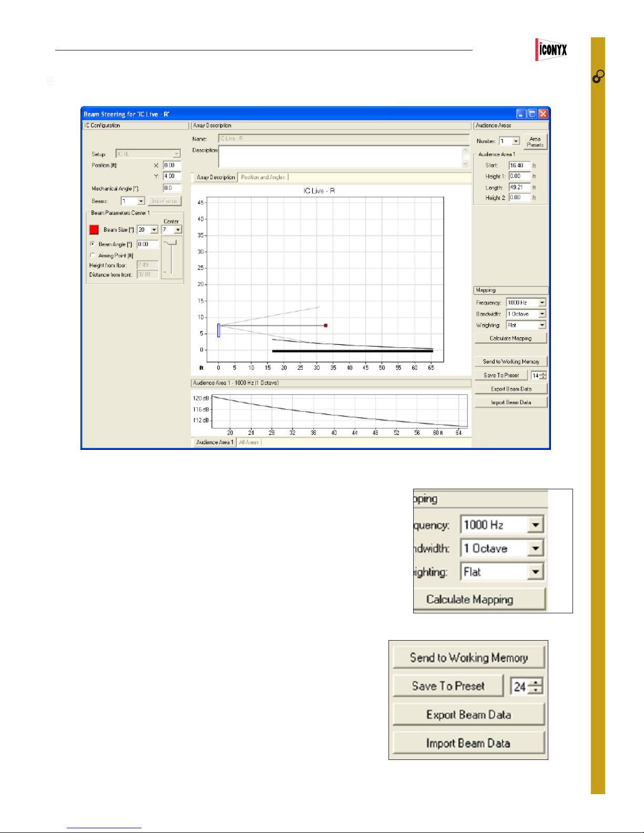
Task: Click the Description box scrollbar
Action: [465, 157]
